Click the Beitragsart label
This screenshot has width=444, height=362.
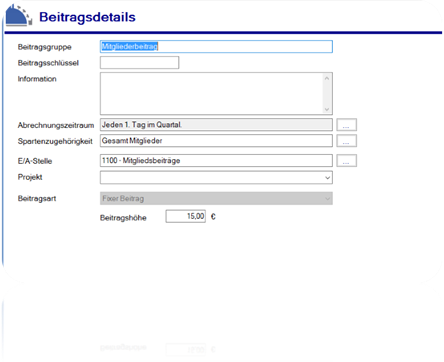point(37,199)
